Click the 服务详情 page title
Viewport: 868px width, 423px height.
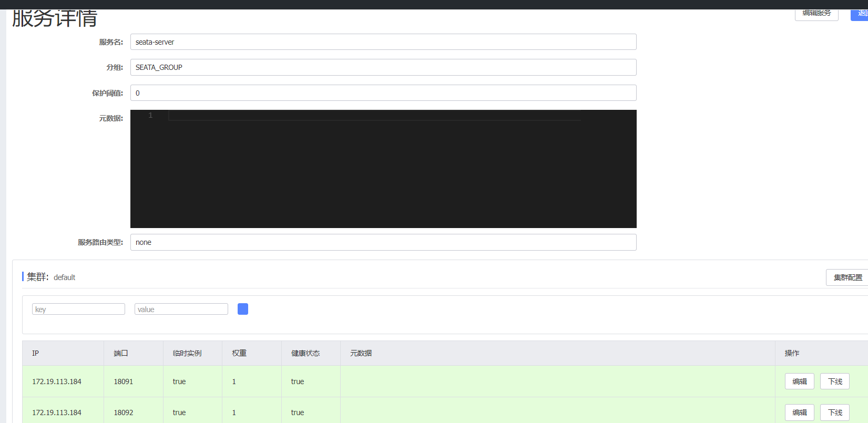pos(55,18)
